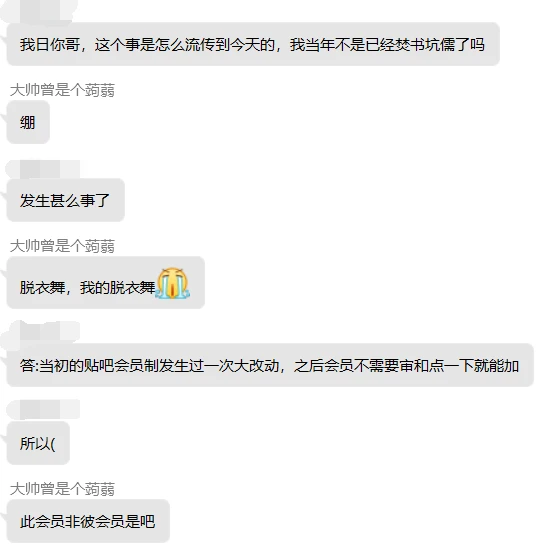Viewport: 544px width, 554px height.
Task: Open the 脱衣舞，我的脱衣舞 message bubble
Action: (x=106, y=283)
